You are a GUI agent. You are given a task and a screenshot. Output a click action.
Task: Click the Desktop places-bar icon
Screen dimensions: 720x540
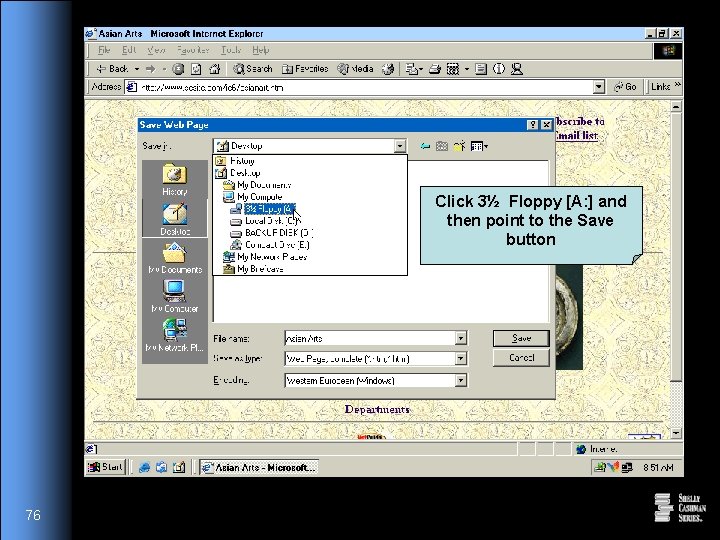(174, 219)
